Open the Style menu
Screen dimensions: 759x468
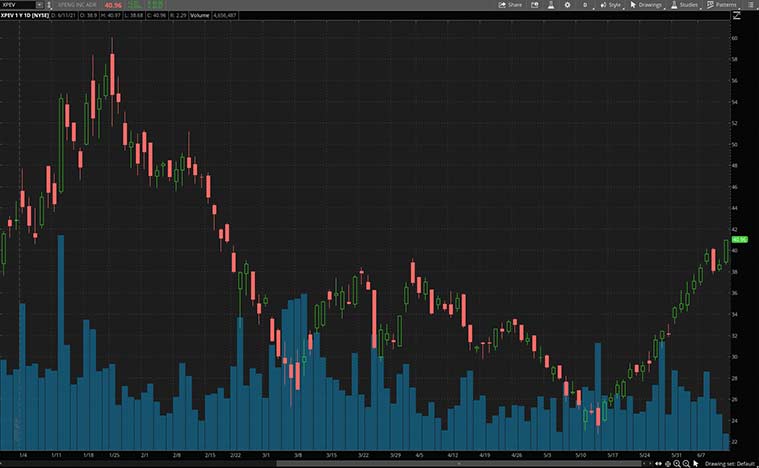[610, 5]
